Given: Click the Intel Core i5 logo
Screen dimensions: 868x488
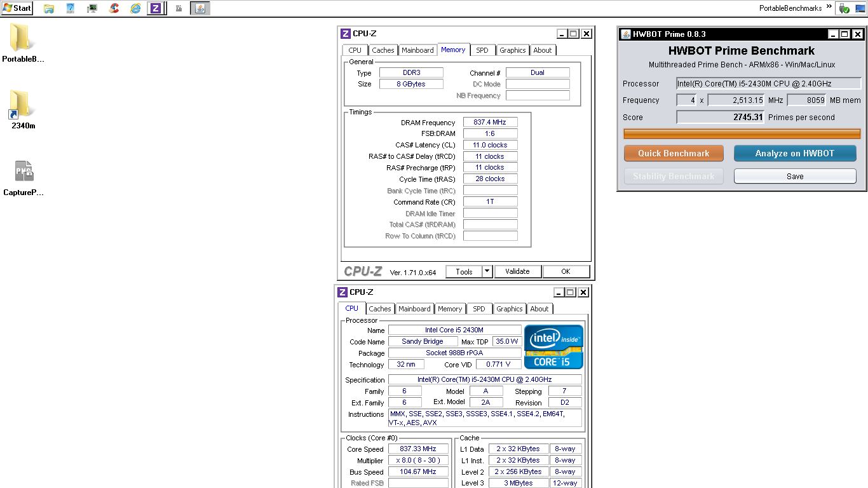Looking at the screenshot, I should [x=553, y=347].
